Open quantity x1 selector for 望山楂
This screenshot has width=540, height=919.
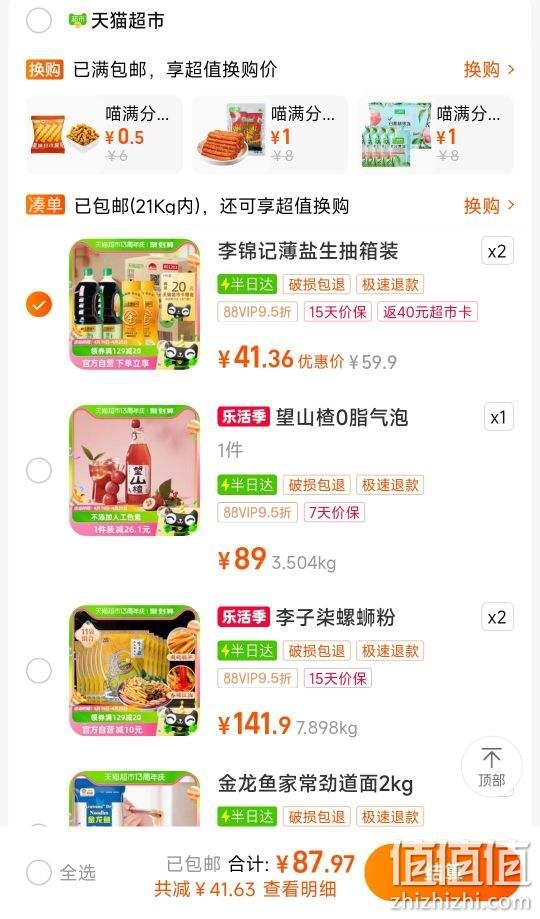(x=498, y=417)
